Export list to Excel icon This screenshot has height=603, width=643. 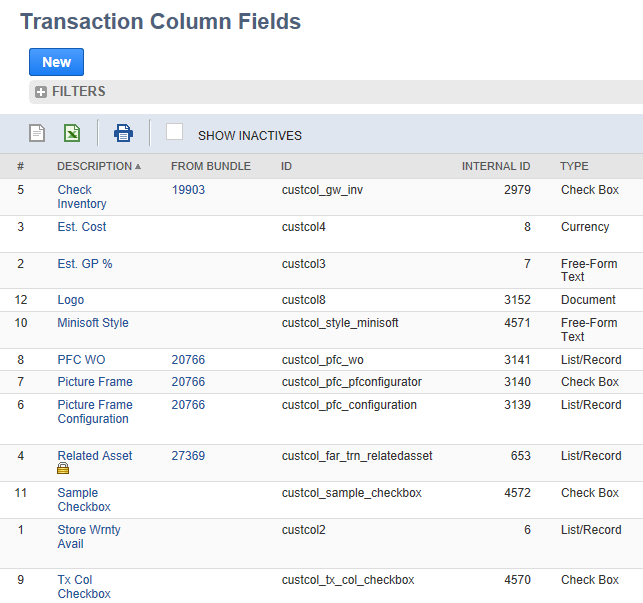72,133
